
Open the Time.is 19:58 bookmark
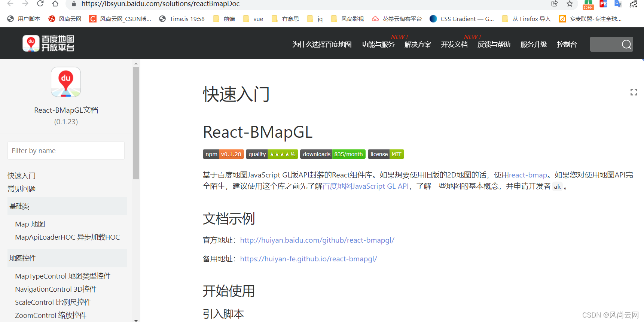tap(182, 19)
